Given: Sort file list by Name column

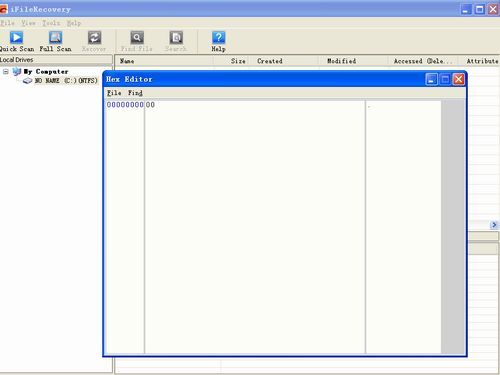Looking at the screenshot, I should click(164, 61).
